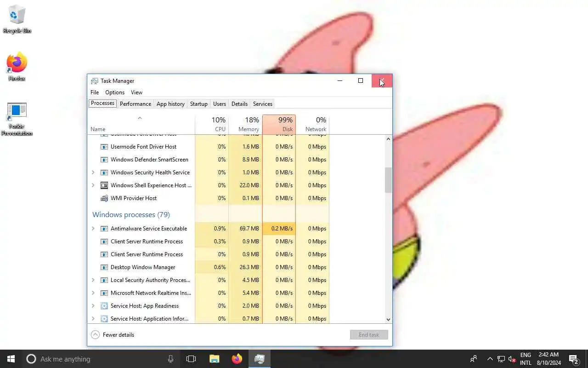This screenshot has width=588, height=368.
Task: Click the Windows Shell Experience Host icon
Action: point(104,185)
